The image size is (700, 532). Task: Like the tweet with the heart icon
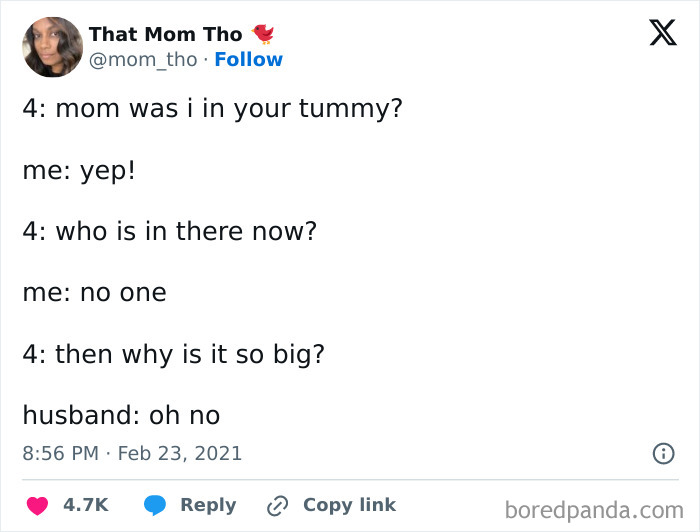(x=38, y=506)
